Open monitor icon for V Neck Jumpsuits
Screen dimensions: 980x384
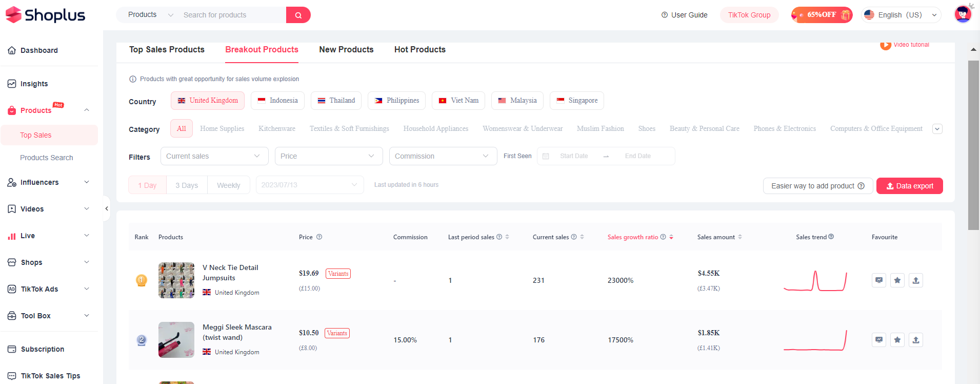[879, 280]
